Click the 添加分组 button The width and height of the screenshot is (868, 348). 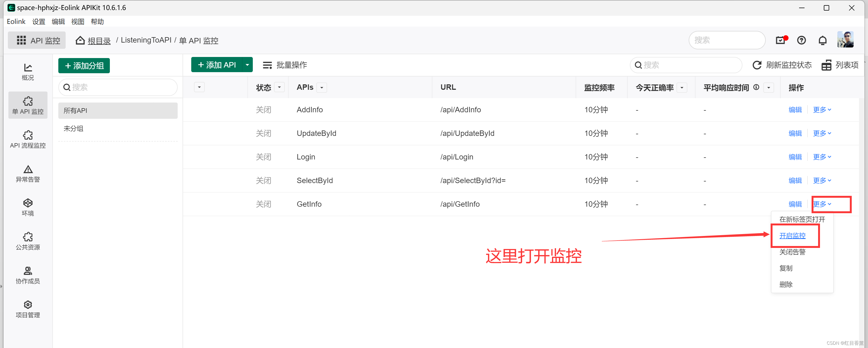[x=84, y=65]
